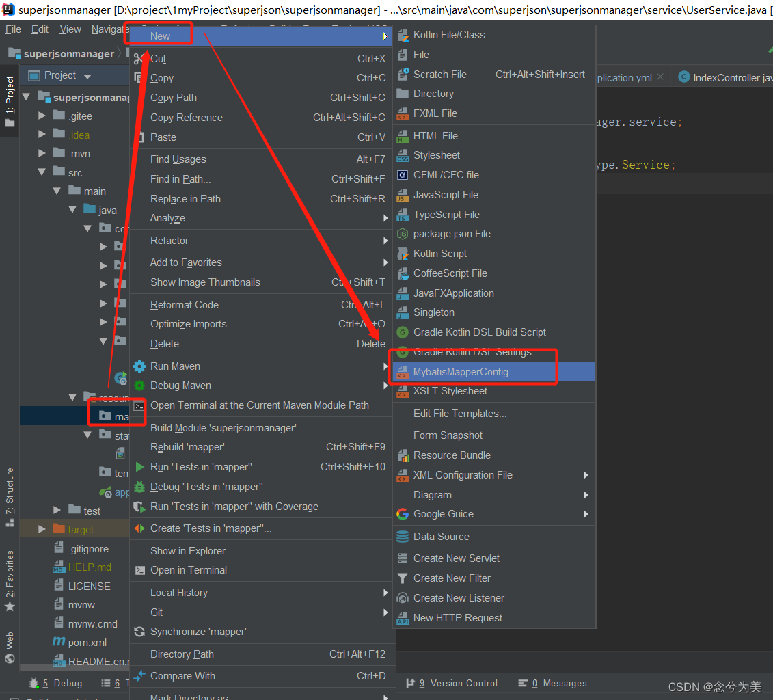
Task: Click the Maven pom.xml file icon
Action: [x=59, y=642]
